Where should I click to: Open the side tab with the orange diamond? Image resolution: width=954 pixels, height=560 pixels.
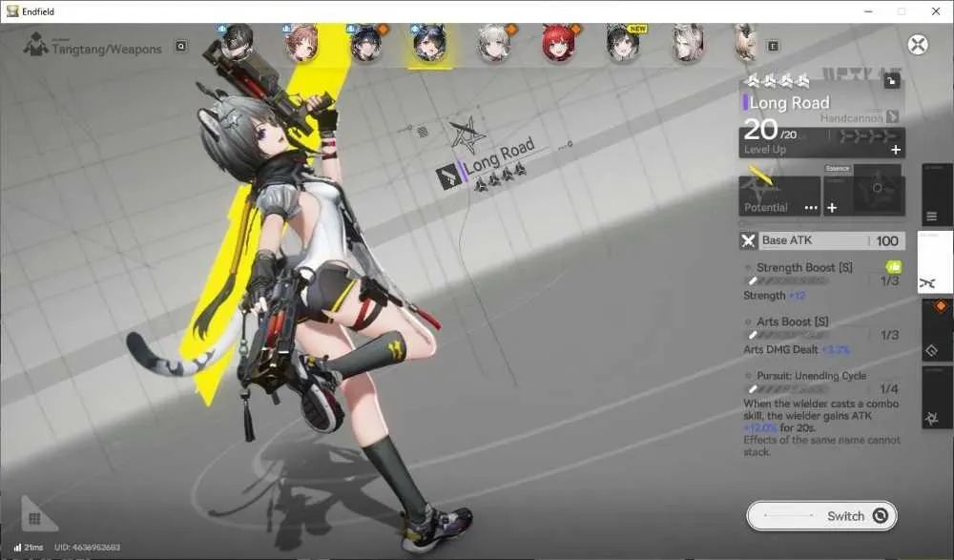coord(937,330)
